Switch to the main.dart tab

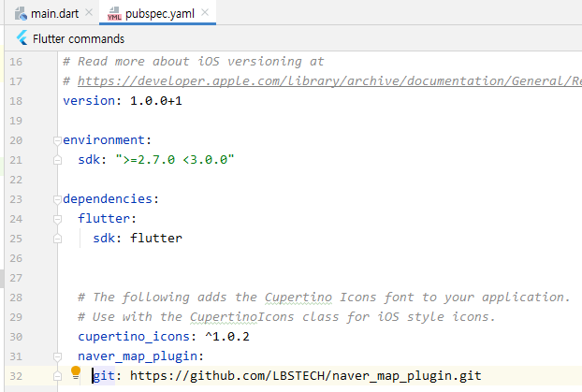click(54, 14)
